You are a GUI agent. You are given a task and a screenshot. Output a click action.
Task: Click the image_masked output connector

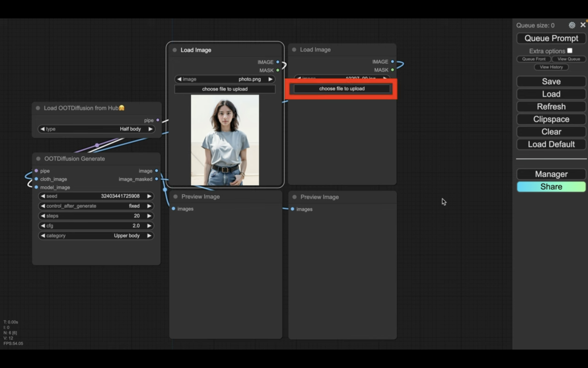point(157,179)
